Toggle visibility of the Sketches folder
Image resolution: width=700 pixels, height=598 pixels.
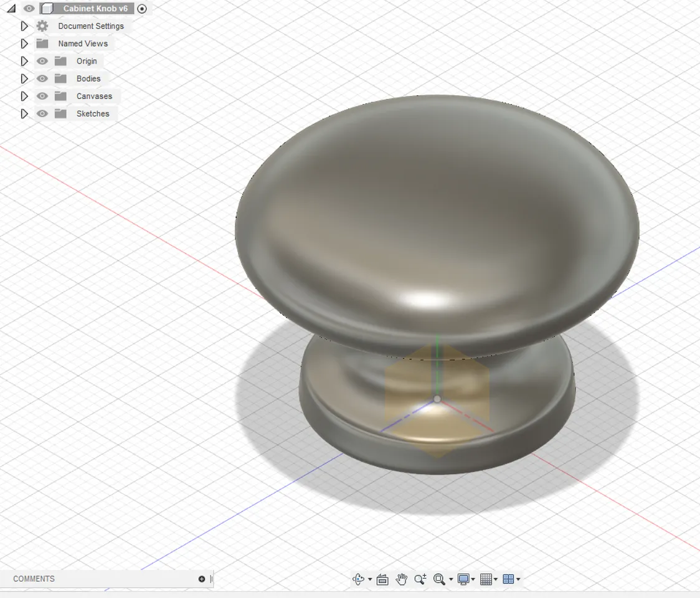click(x=42, y=113)
